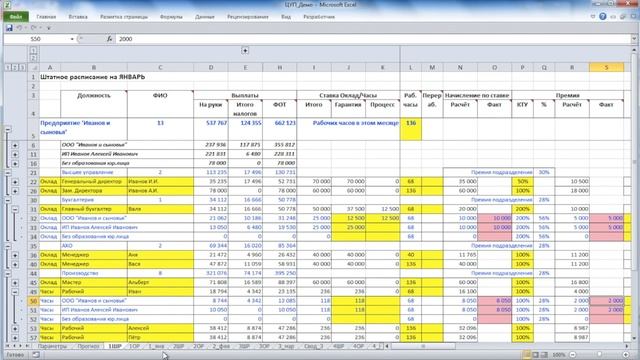Click the formula bar containing 2000
This screenshot has height=360, width=640.
pyautogui.click(x=373, y=39)
